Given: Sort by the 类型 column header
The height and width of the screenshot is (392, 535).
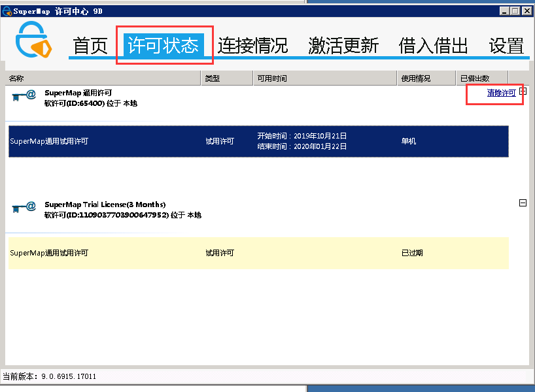Looking at the screenshot, I should coord(227,78).
